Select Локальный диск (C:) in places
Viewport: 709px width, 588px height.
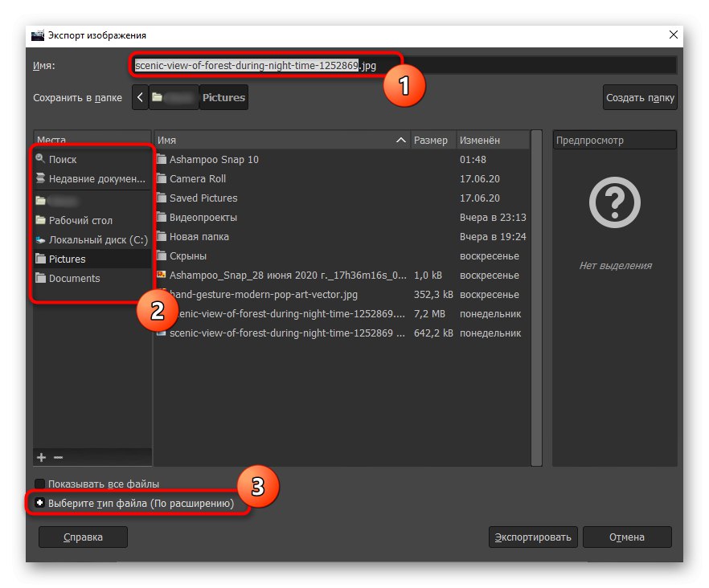pyautogui.click(x=92, y=239)
